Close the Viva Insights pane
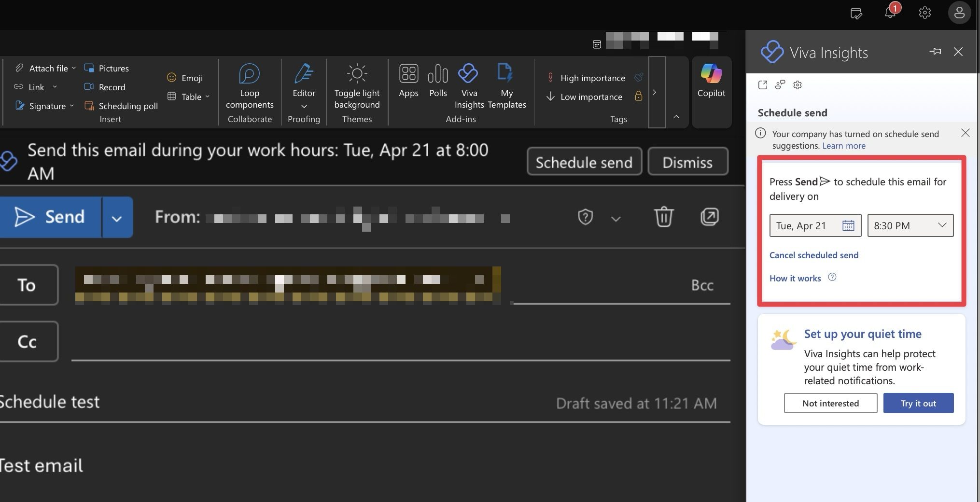This screenshot has width=980, height=502. (x=958, y=52)
